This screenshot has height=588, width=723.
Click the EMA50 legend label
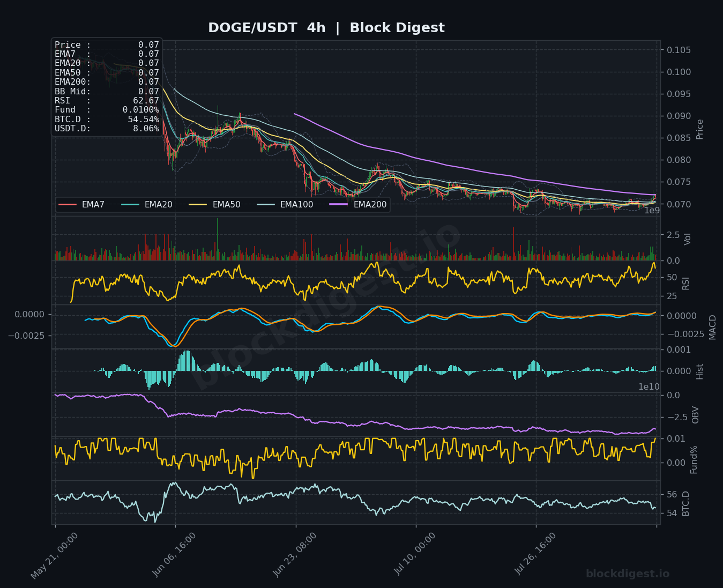(226, 205)
